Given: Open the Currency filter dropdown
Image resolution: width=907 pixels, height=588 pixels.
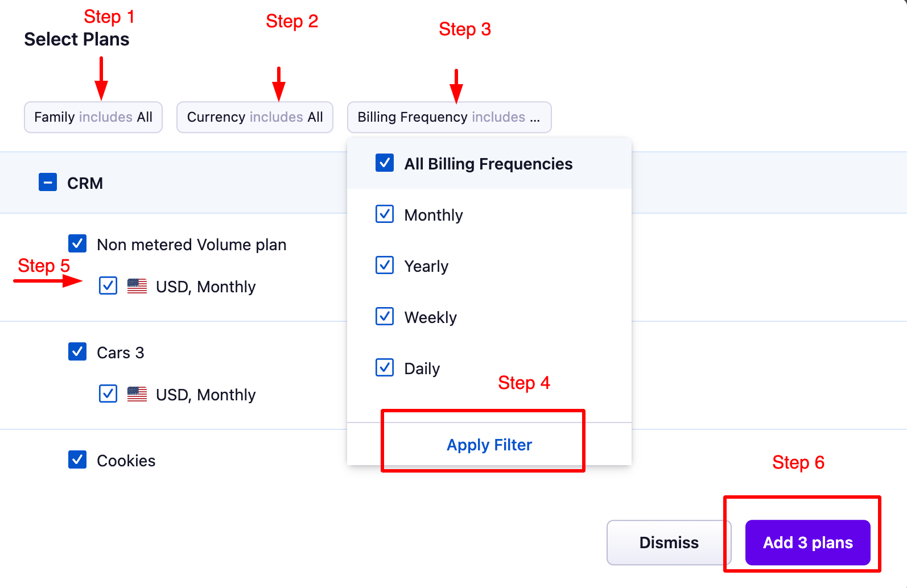Looking at the screenshot, I should click(254, 117).
